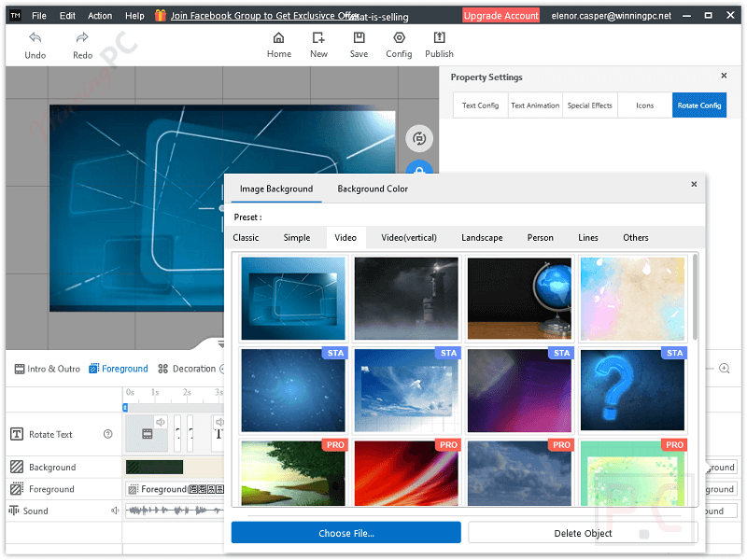Switch to the Special Effects tab
Screen dimensions: 747x560
pos(590,105)
